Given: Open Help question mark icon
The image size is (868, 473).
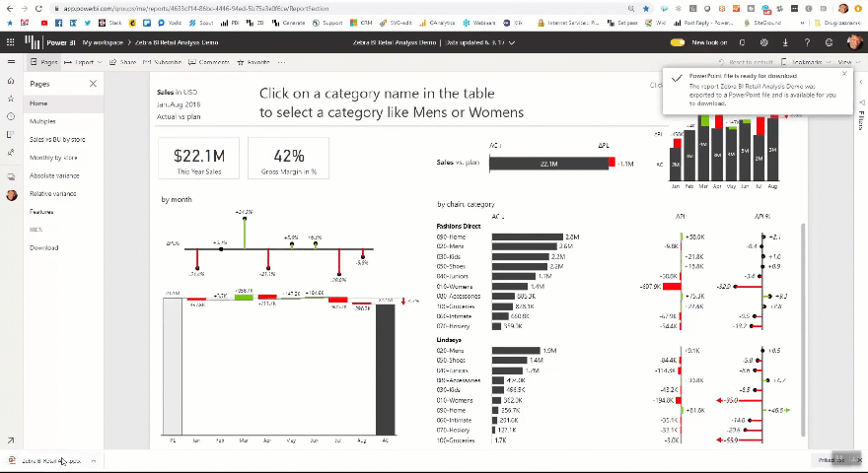Looking at the screenshot, I should (x=807, y=42).
